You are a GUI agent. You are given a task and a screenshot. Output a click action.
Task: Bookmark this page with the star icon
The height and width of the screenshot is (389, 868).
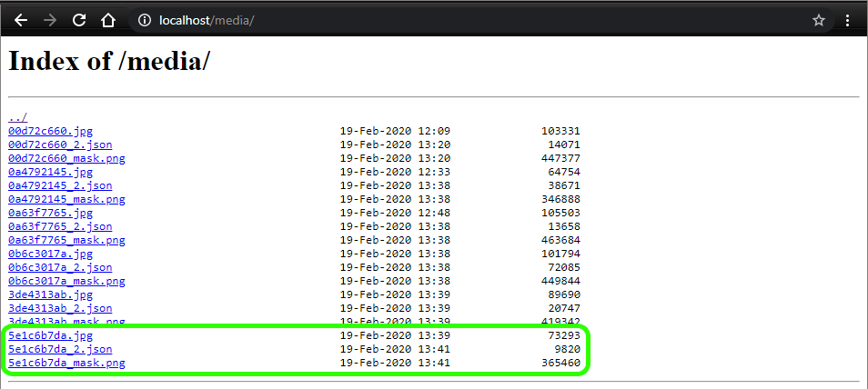(x=819, y=21)
